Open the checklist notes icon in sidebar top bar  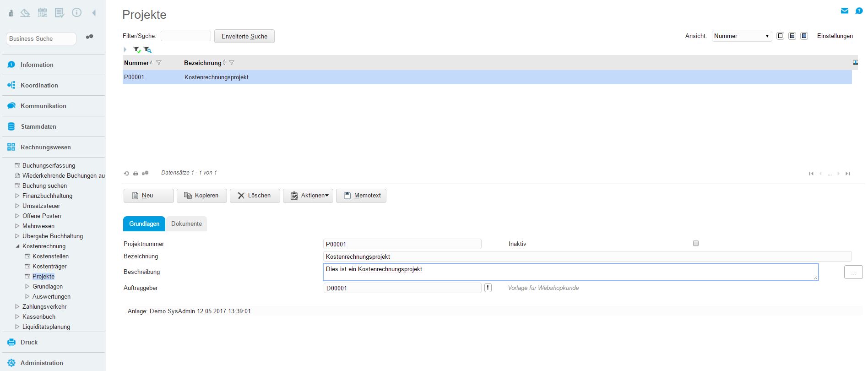coord(60,13)
